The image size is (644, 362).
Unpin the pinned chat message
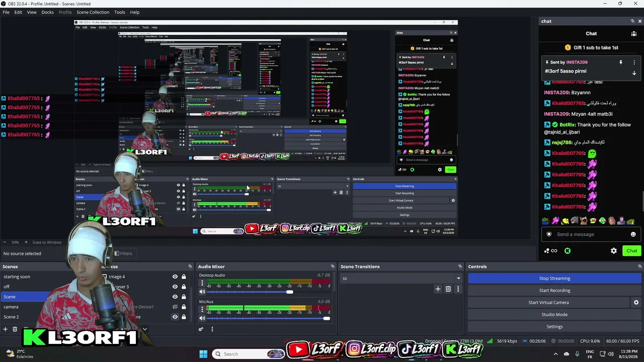pyautogui.click(x=621, y=62)
